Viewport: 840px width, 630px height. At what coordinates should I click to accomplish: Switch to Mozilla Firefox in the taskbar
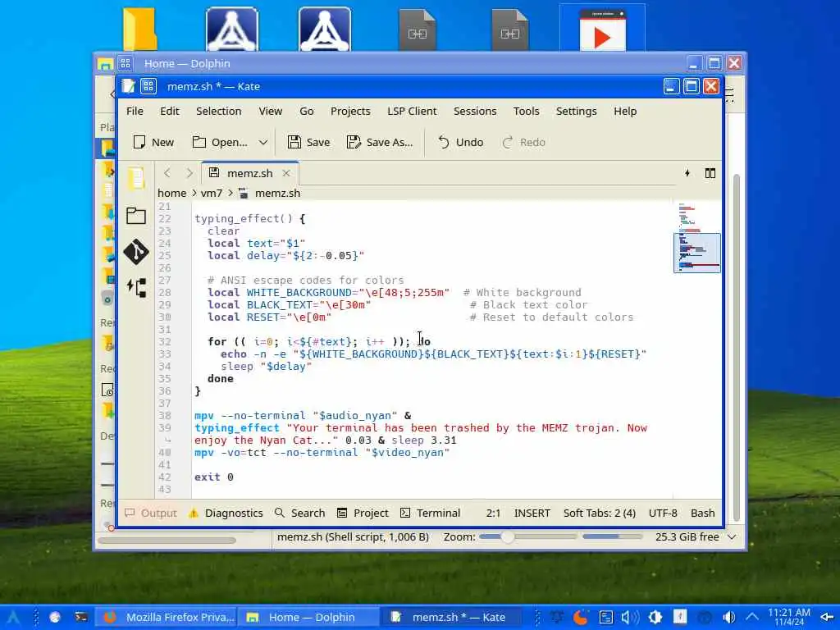tap(167, 617)
